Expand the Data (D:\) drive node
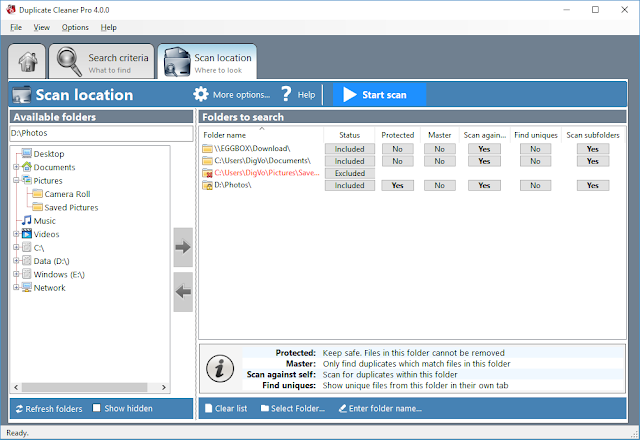The height and width of the screenshot is (440, 640). (16, 260)
